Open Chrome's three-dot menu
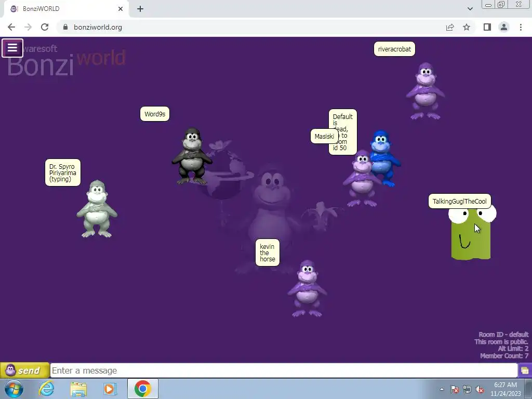Image resolution: width=532 pixels, height=399 pixels. click(521, 27)
